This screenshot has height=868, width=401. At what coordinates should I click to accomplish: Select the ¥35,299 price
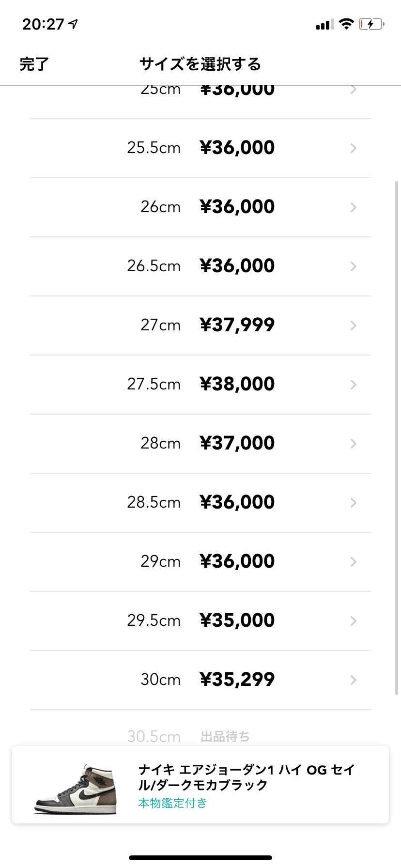pos(237,680)
